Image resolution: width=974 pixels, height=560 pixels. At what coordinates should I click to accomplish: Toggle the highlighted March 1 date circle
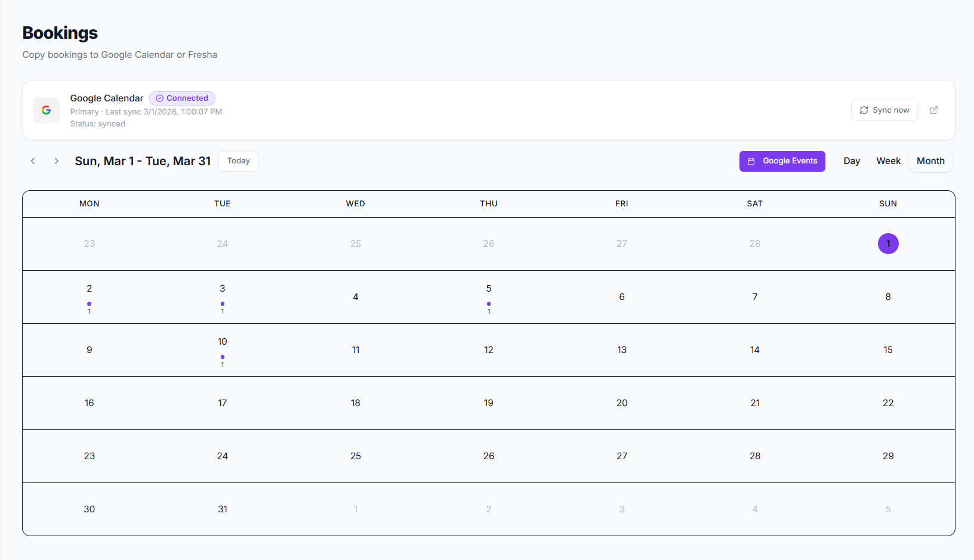tap(888, 243)
